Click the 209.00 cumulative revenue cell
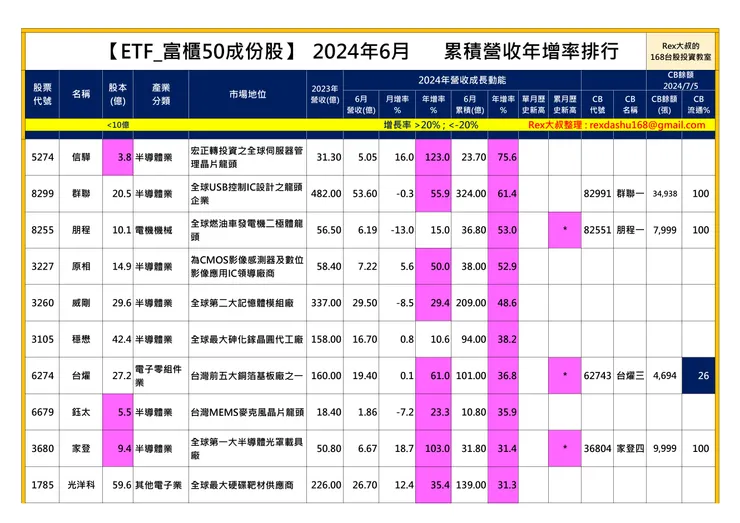 470,303
